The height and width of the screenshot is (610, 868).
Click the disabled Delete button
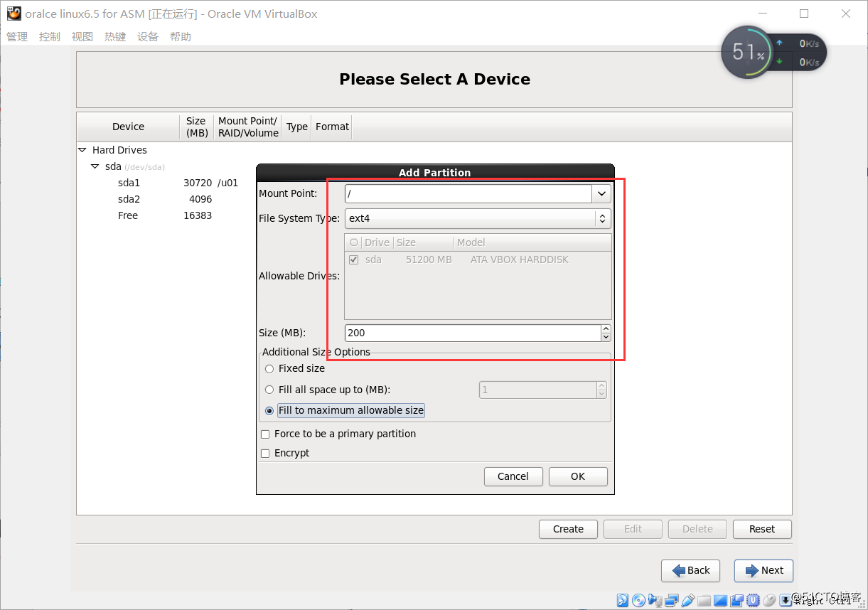click(x=697, y=529)
